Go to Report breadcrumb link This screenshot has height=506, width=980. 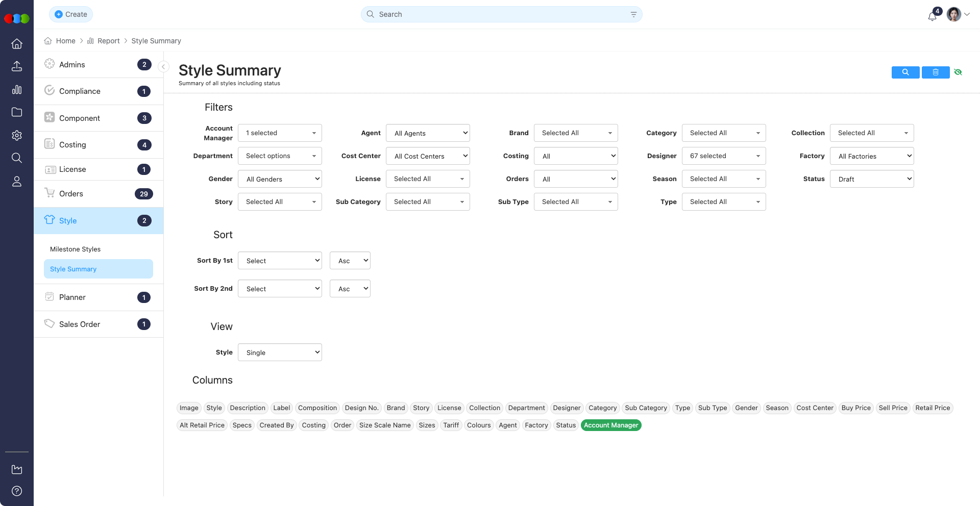pos(108,41)
